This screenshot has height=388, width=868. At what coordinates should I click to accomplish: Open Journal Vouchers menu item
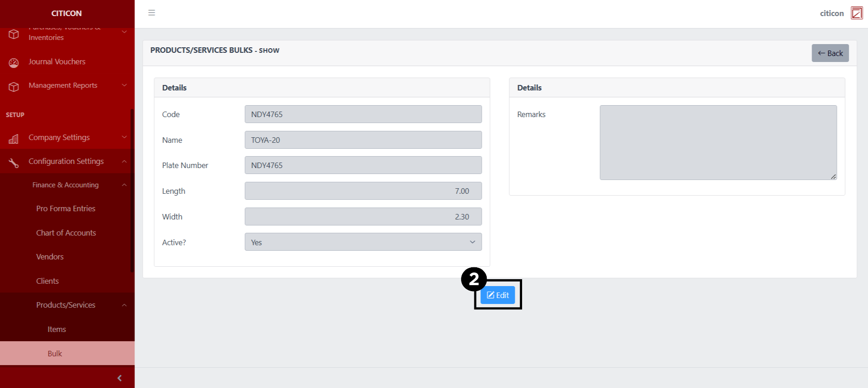point(57,62)
